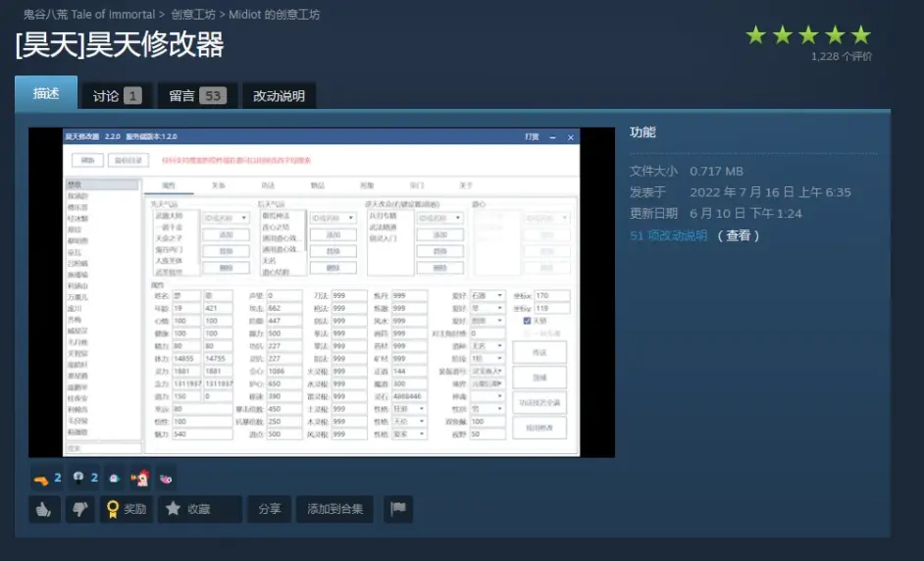Open the 改动说明 change notes tab
The width and height of the screenshot is (924, 561).
[279, 95]
